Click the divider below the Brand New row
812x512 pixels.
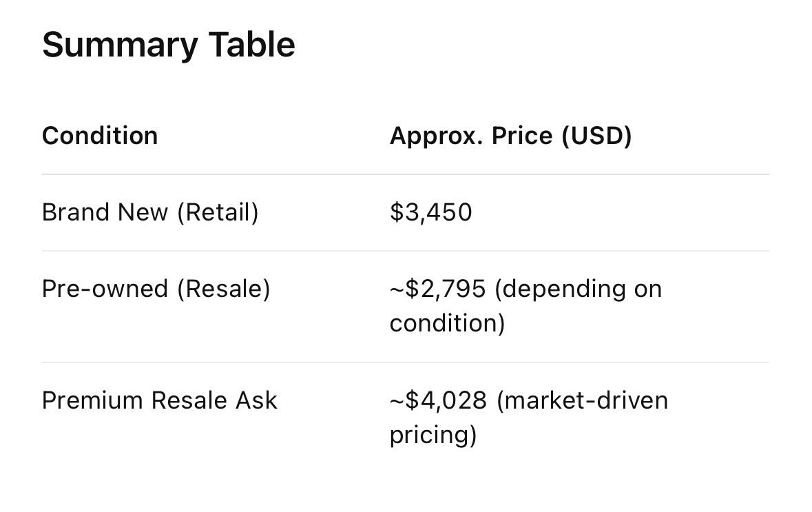click(405, 251)
